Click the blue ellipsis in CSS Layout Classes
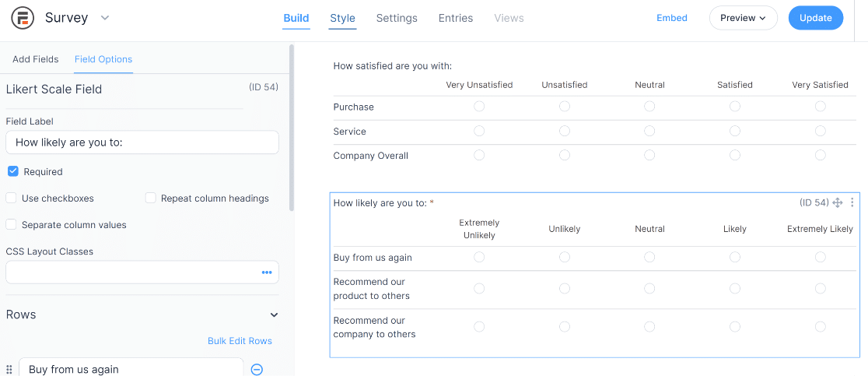The height and width of the screenshot is (376, 868). [x=267, y=272]
